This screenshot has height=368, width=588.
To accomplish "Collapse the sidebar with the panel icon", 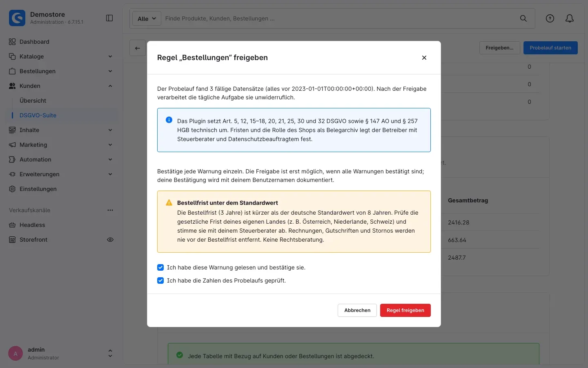I will 109,18.
